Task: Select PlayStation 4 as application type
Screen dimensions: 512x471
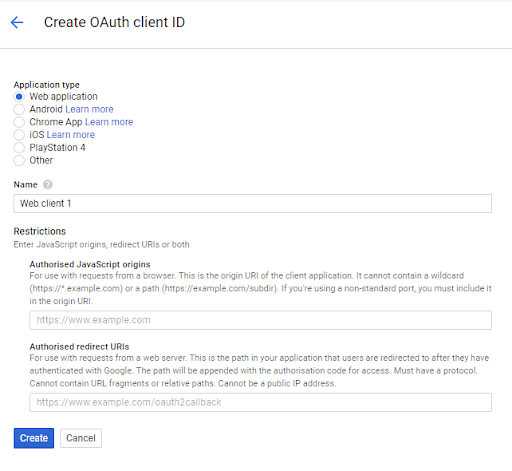Action: coord(19,148)
